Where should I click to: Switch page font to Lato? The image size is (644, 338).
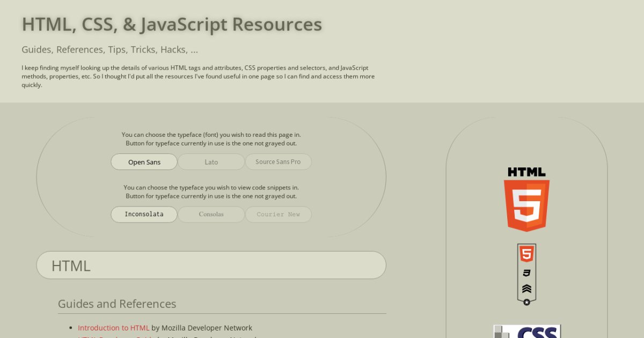click(211, 162)
